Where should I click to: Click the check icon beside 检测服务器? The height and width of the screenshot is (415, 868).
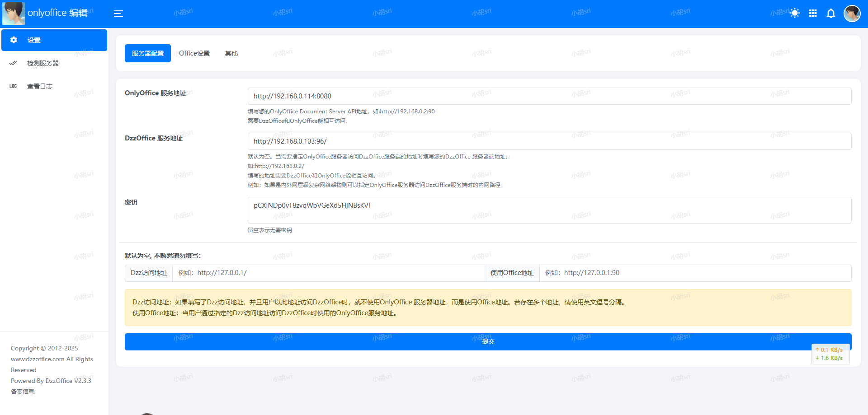13,63
